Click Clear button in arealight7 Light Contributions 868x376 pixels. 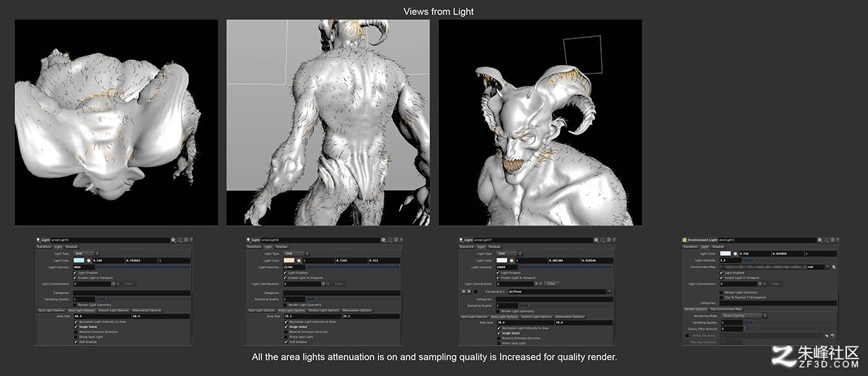tap(551, 284)
